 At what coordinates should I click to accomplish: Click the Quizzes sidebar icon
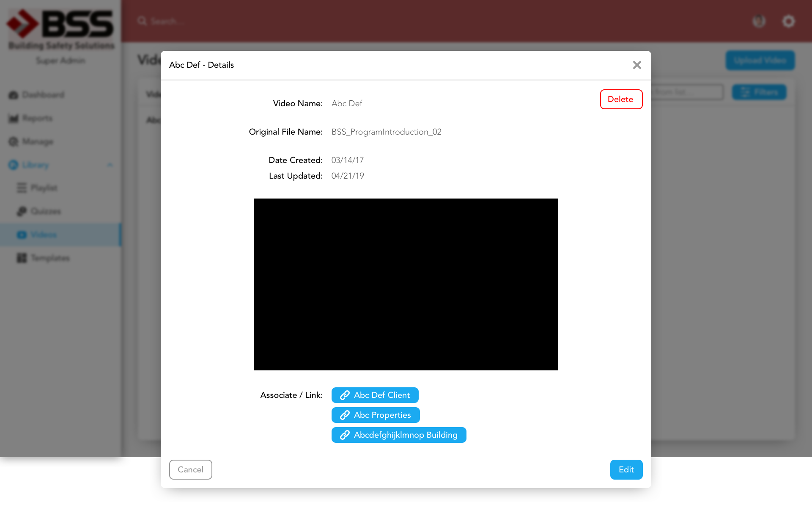tap(22, 211)
